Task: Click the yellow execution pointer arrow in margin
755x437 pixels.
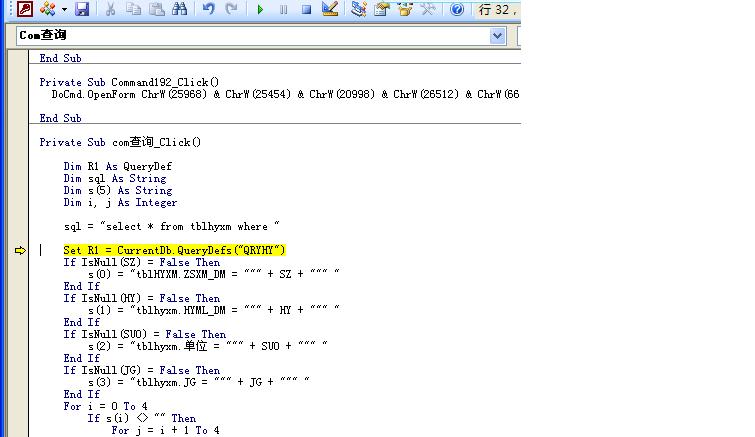Action: 20,250
